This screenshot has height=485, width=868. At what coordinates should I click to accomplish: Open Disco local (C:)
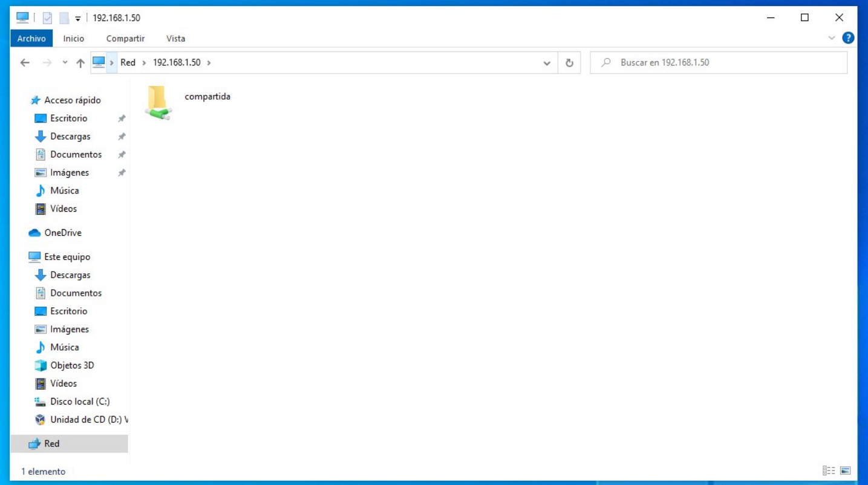coord(69,401)
